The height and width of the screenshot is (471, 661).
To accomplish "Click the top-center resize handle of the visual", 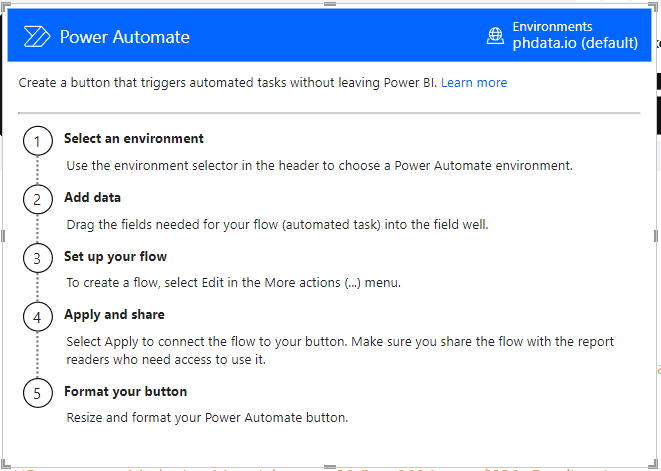I will click(x=330, y=5).
